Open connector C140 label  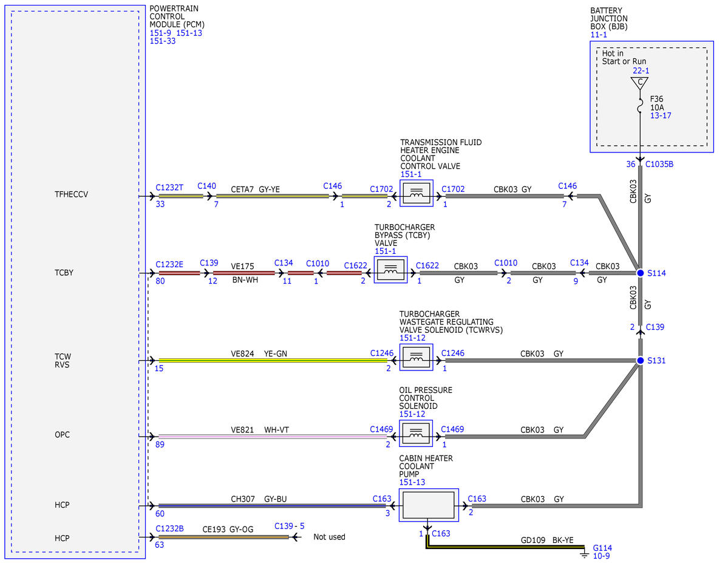click(206, 186)
